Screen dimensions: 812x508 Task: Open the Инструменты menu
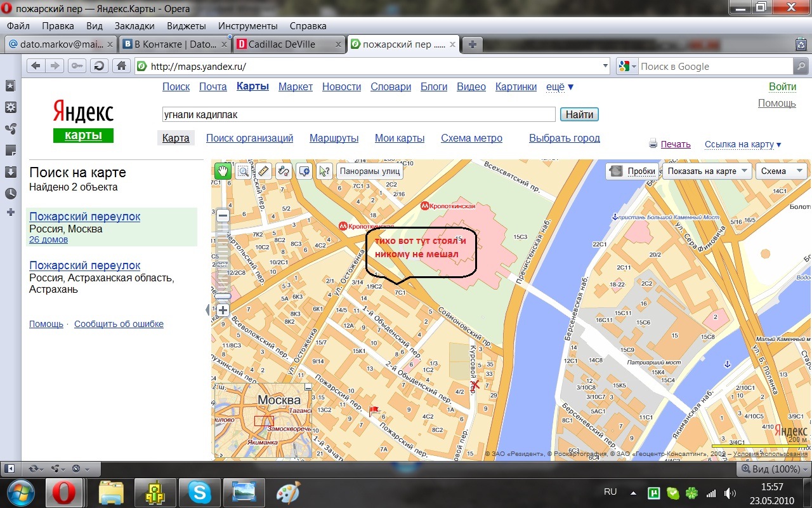[248, 26]
